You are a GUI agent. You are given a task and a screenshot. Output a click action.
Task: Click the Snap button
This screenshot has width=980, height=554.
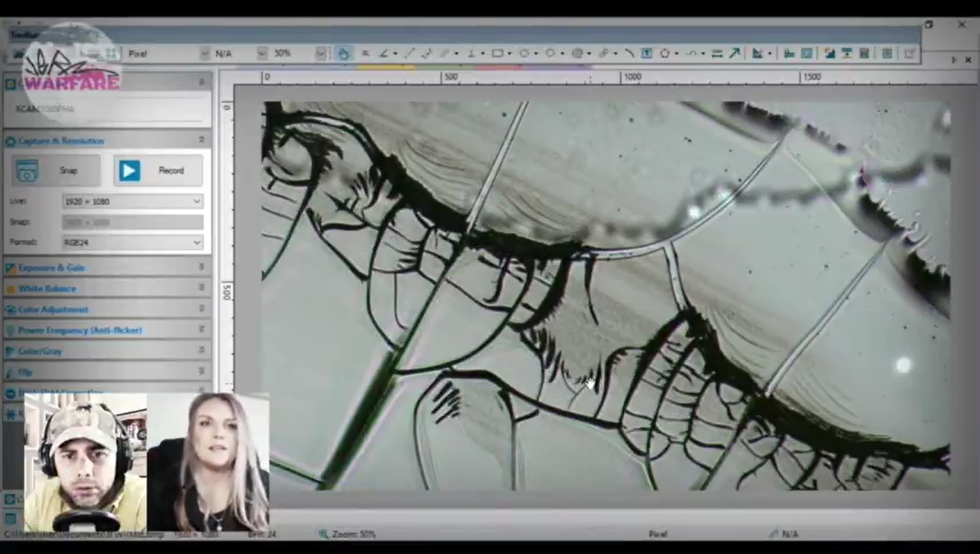pos(57,170)
